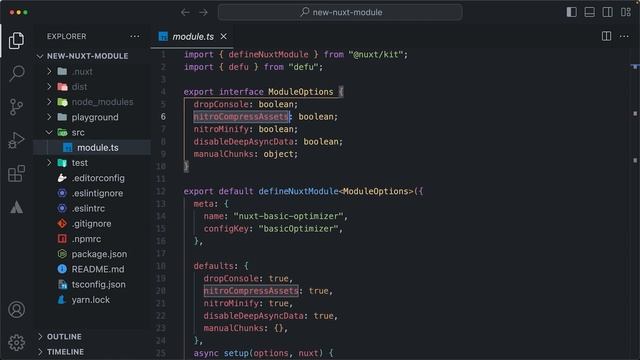This screenshot has width=640, height=360.
Task: Open the triangle-shaped extension view icon
Action: 16,207
